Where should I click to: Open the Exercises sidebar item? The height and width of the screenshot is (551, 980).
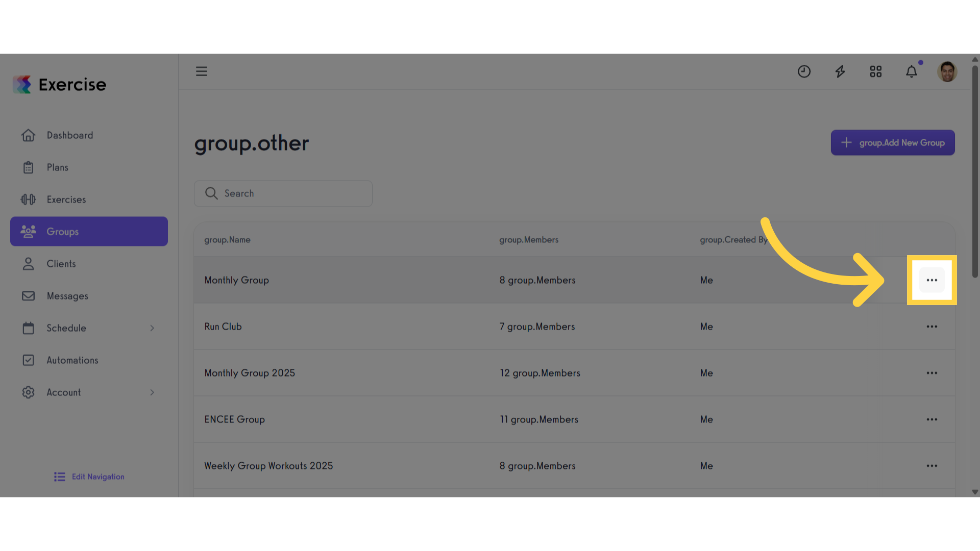[66, 199]
